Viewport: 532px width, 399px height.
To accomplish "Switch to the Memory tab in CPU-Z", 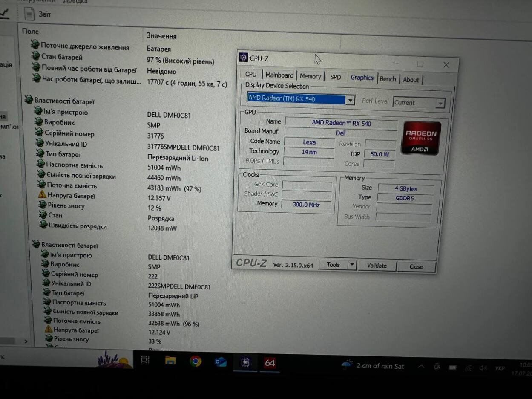I will coord(310,76).
